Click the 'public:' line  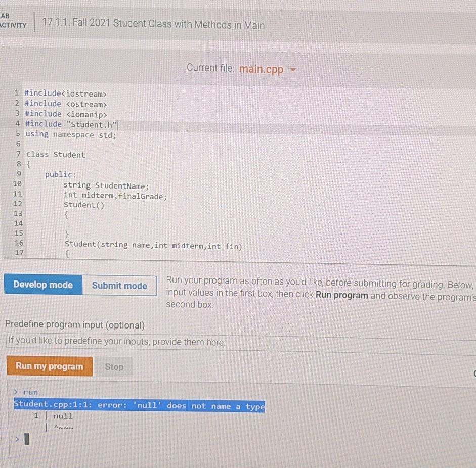click(60, 175)
